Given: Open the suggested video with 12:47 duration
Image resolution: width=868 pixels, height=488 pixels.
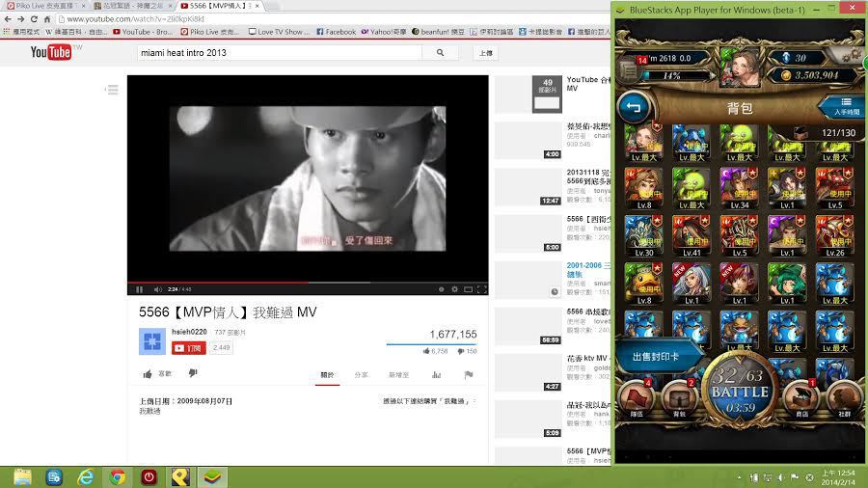Looking at the screenshot, I should coord(529,187).
